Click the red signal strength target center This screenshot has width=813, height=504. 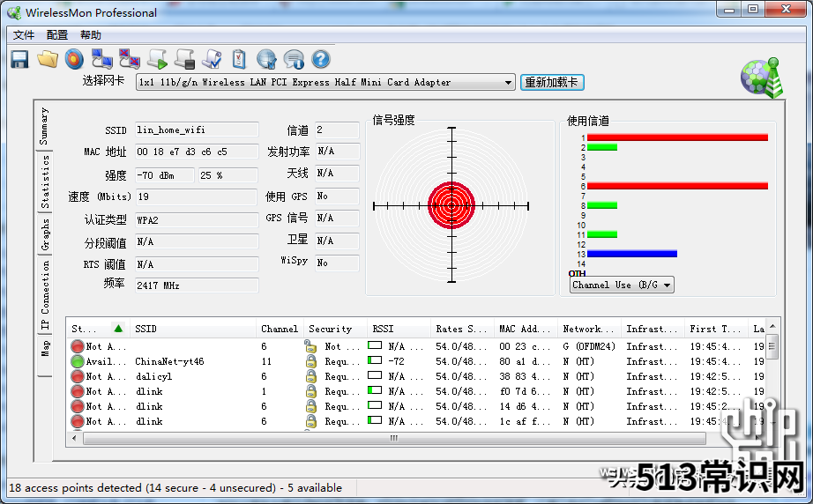tap(451, 205)
